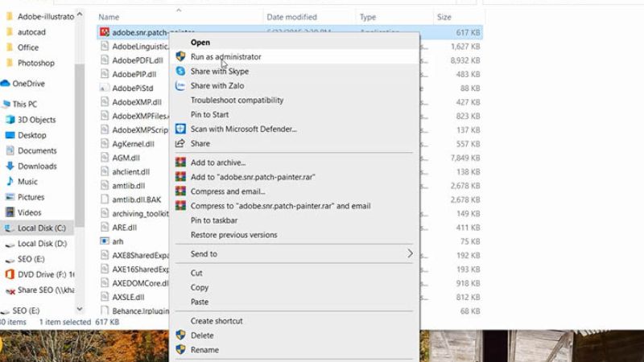The height and width of the screenshot is (362, 644).
Task: Click the AdobePiStd font file icon
Action: coord(105,88)
